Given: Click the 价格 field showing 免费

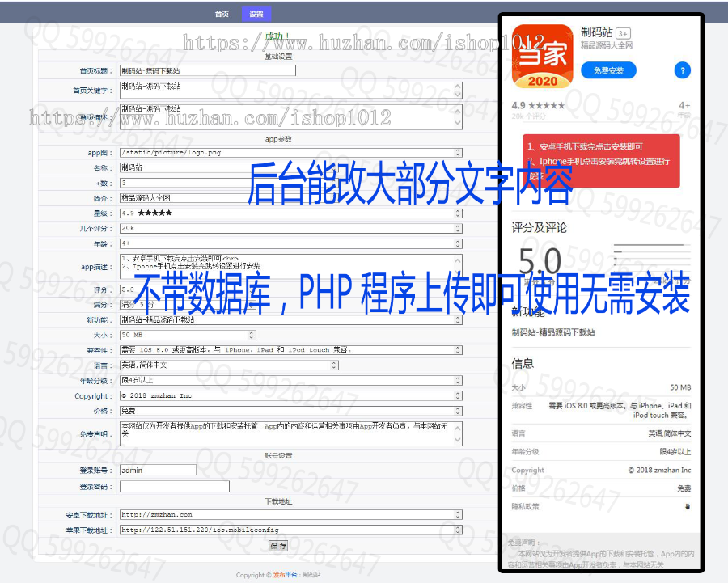Looking at the screenshot, I should pyautogui.click(x=291, y=411).
